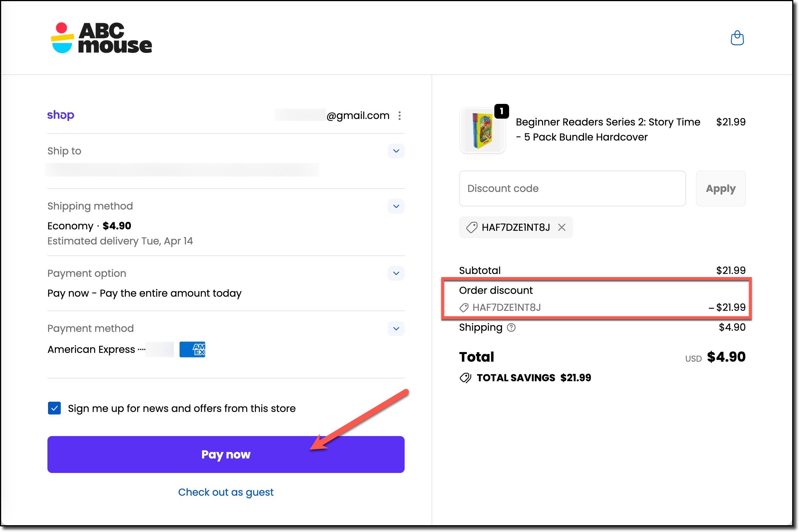Viewport: 799px width, 532px height.
Task: Click the Shop Pay logo
Action: click(60, 115)
